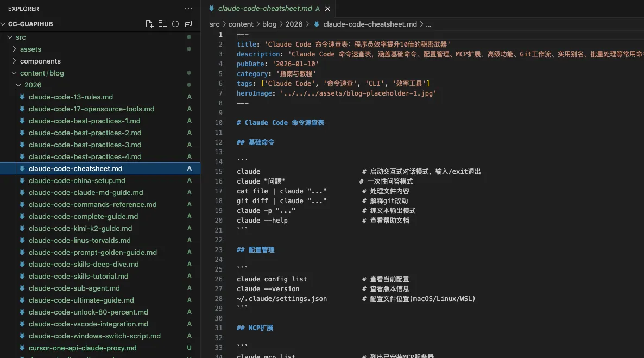Screen dimensions: 644x358
Task: Select the claude-code-cheatsheet.md editor tab
Action: pos(265,9)
